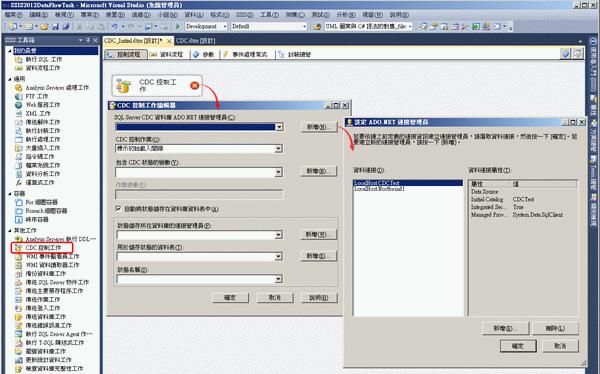Select the 更新統計資料工作 toolbox icon
Image resolution: width=600 pixels, height=374 pixels.
click(x=18, y=360)
